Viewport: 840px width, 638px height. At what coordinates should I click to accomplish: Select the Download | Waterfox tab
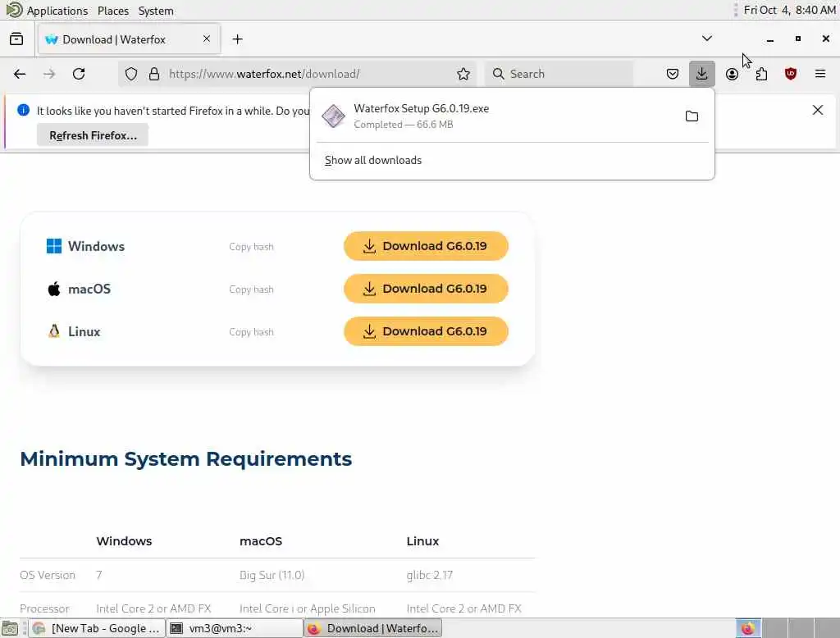coord(129,39)
